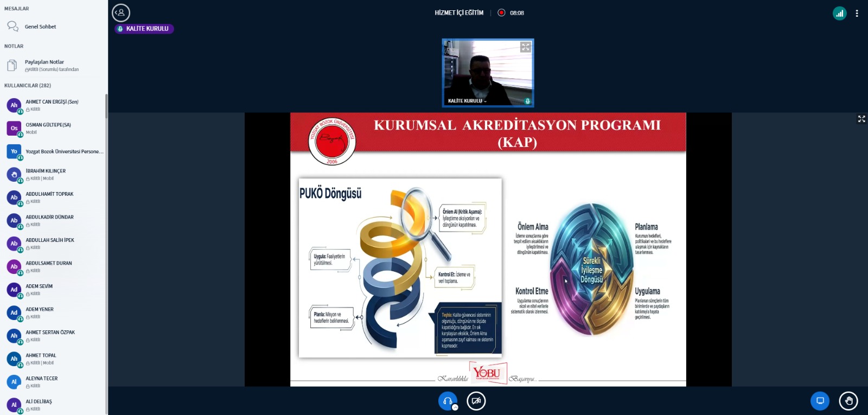868x415 pixels.
Task: Click the red recording indicator
Action: 501,13
